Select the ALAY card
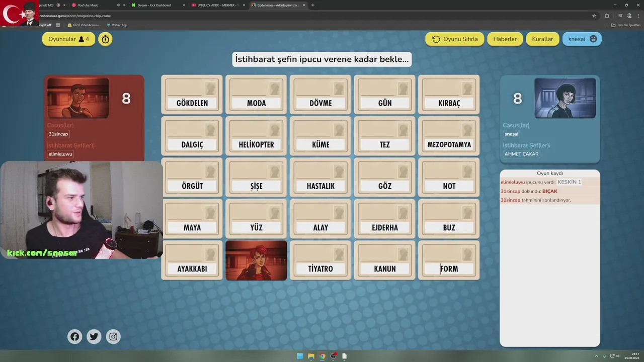 [320, 219]
